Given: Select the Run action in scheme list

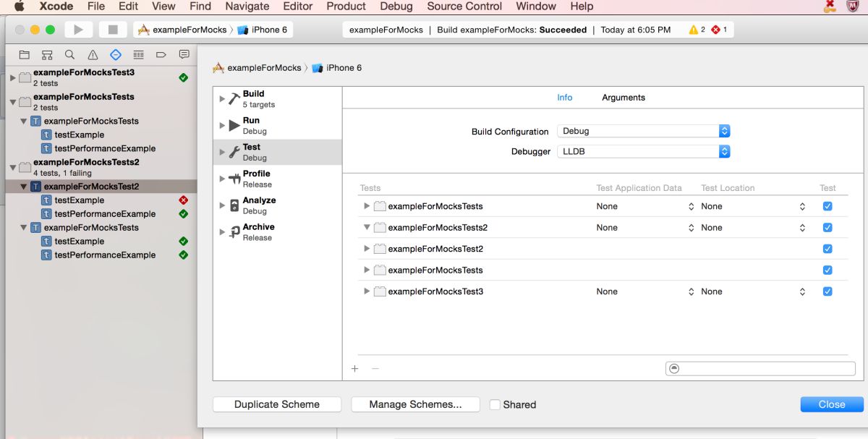Looking at the screenshot, I should 278,126.
